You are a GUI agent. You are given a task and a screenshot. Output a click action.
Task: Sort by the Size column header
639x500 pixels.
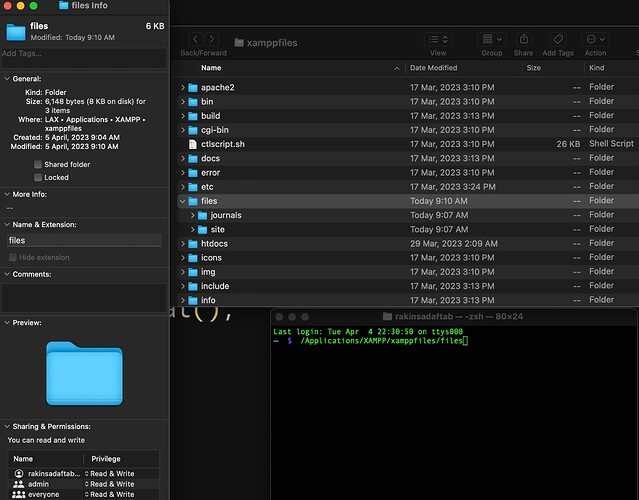pyautogui.click(x=533, y=68)
